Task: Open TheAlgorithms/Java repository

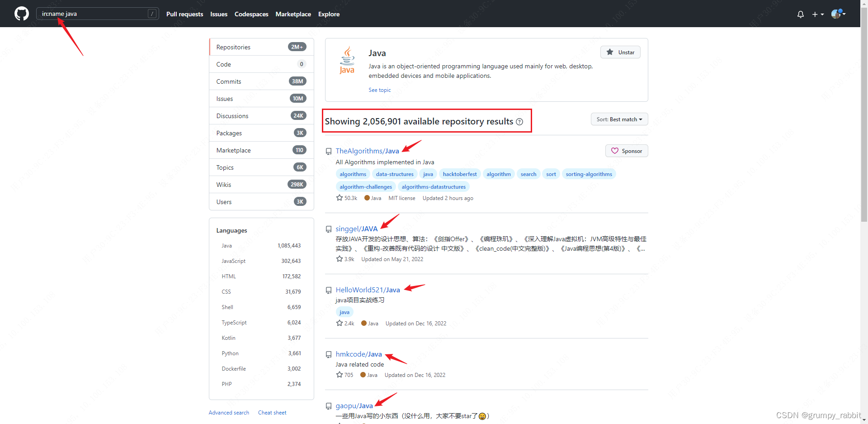Action: 367,151
